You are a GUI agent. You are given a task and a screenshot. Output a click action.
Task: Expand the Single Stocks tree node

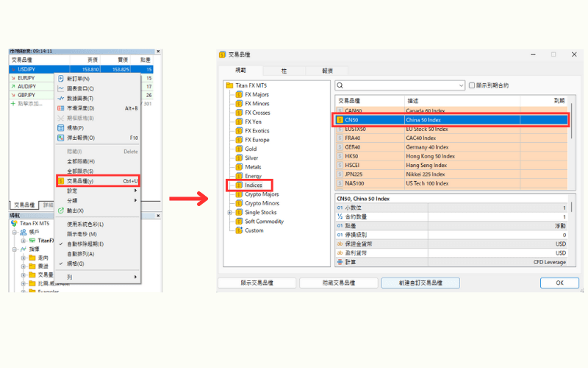pyautogui.click(x=229, y=213)
